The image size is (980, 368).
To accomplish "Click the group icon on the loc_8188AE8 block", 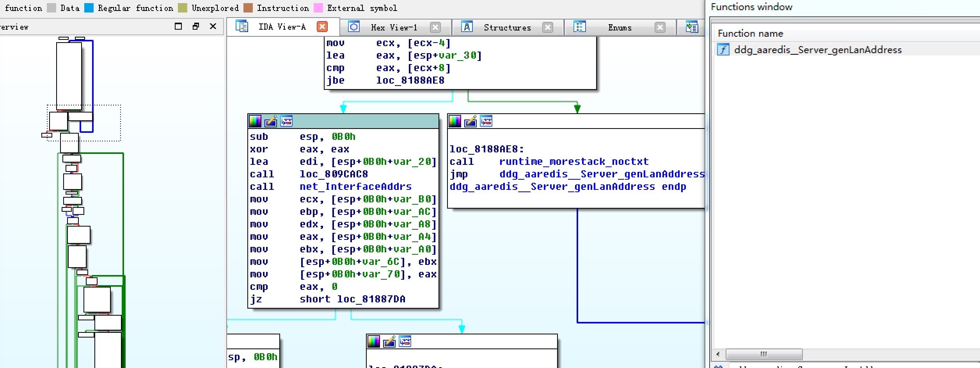I will point(486,121).
